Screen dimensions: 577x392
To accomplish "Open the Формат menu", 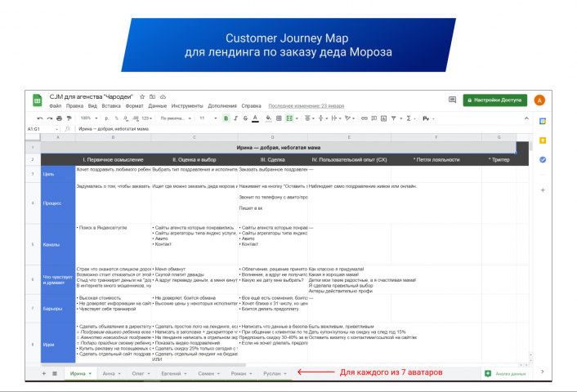I will pos(134,106).
